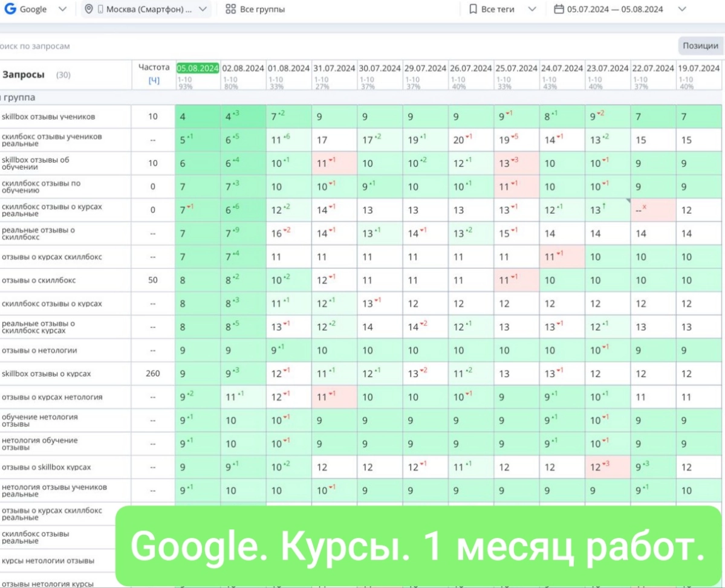Screen dimensions: 725x588
Task: Click query 'курсы нетологии отзывы'
Action: [x=48, y=561]
